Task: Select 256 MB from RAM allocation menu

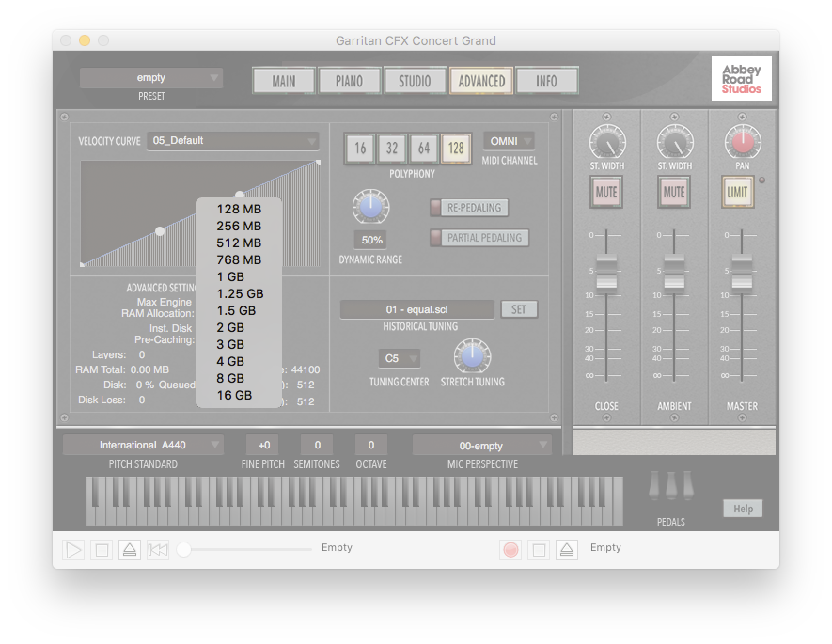Action: pyautogui.click(x=239, y=226)
